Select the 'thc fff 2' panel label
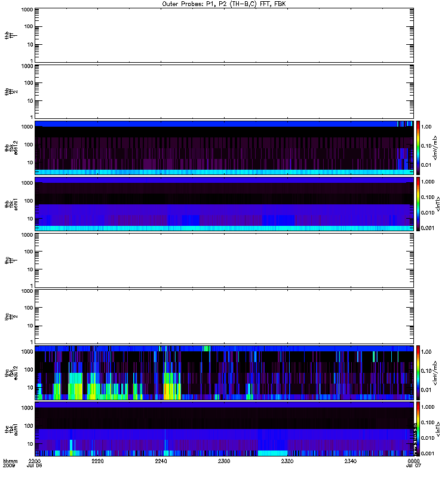448x478 pixels. 11,317
